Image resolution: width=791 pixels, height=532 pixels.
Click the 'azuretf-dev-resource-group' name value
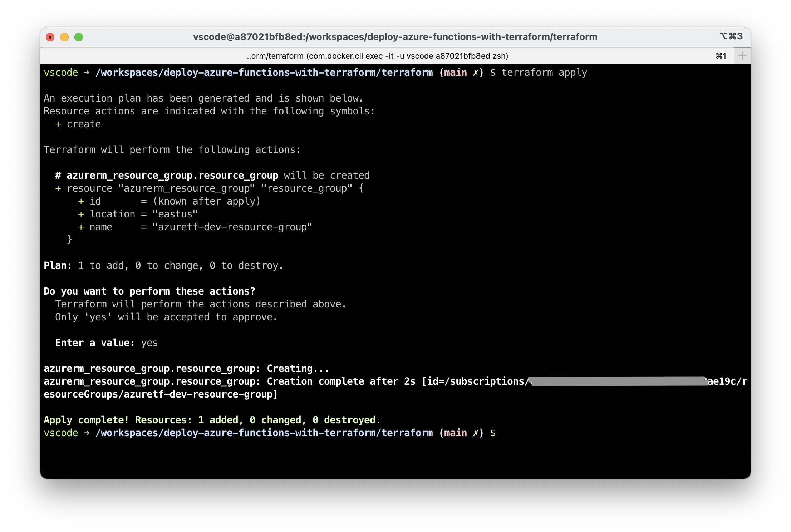pos(232,227)
